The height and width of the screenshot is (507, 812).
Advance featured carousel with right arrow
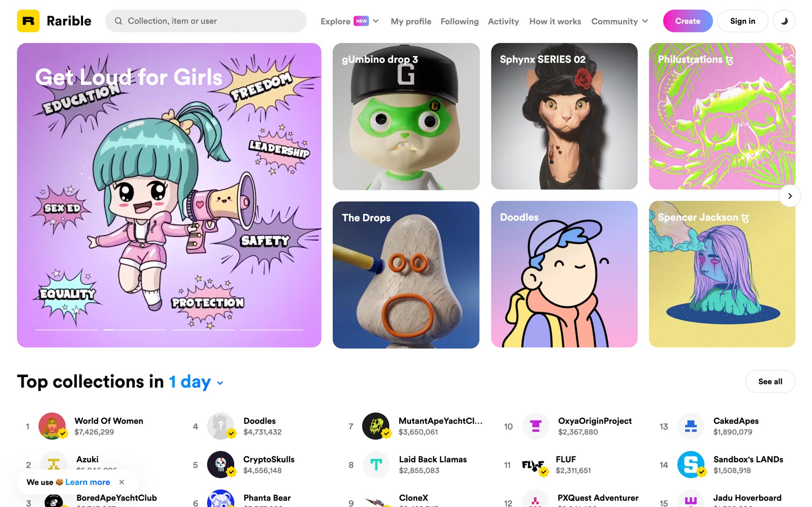[790, 196]
